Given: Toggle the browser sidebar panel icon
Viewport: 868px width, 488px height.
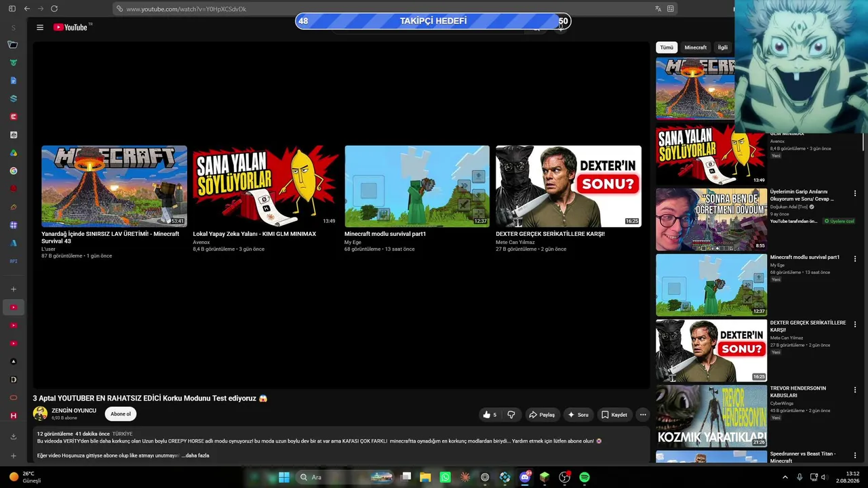Looking at the screenshot, I should click(x=12, y=9).
